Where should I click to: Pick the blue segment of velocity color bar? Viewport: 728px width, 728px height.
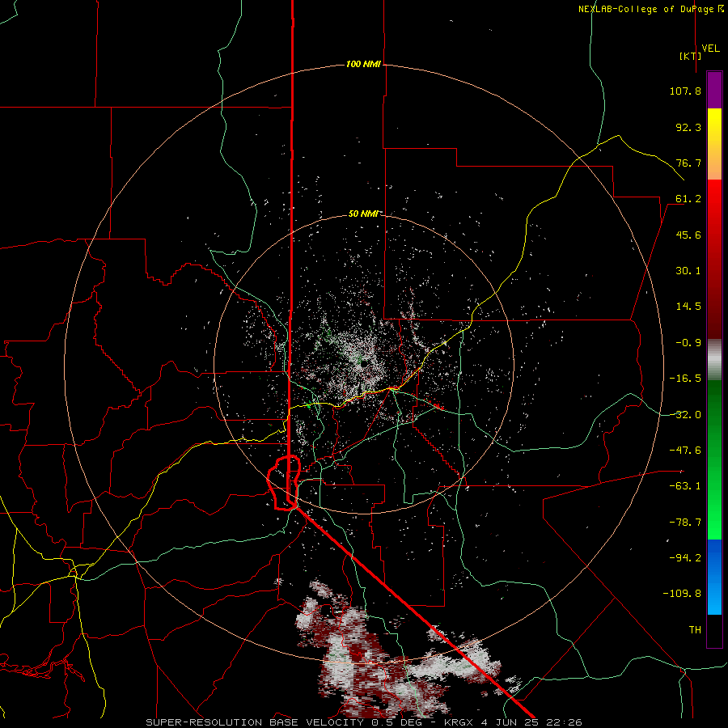coord(714,577)
